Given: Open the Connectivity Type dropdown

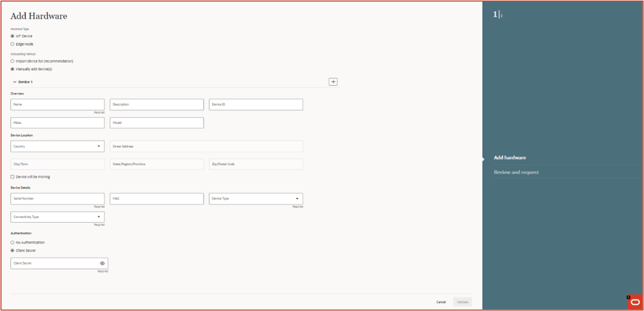Looking at the screenshot, I should 99,217.
